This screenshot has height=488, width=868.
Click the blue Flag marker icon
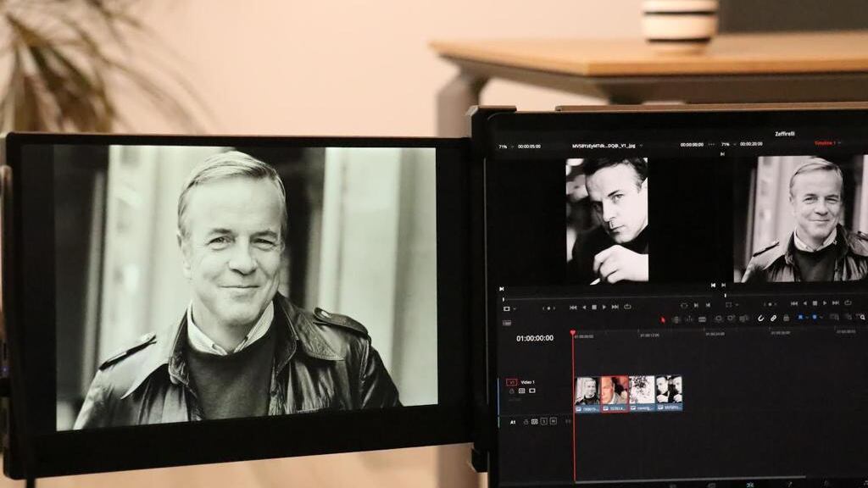(x=800, y=317)
